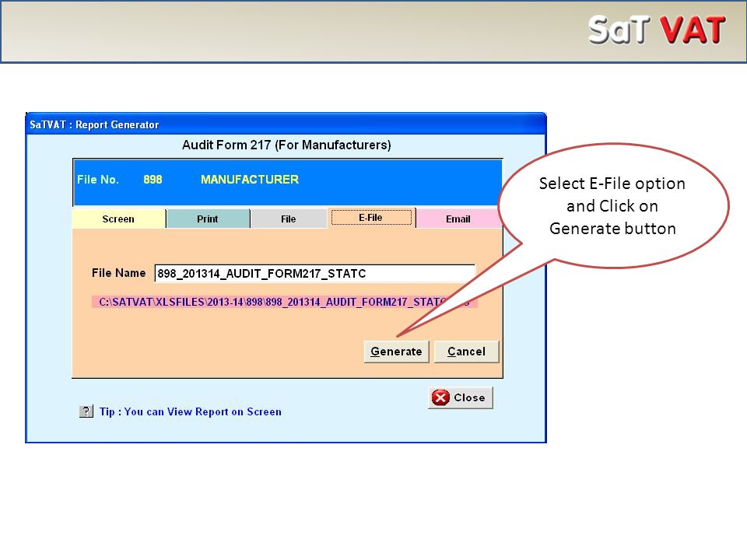Screen dimensions: 747x560
Task: Close the Report Generator dialog
Action: click(x=460, y=397)
